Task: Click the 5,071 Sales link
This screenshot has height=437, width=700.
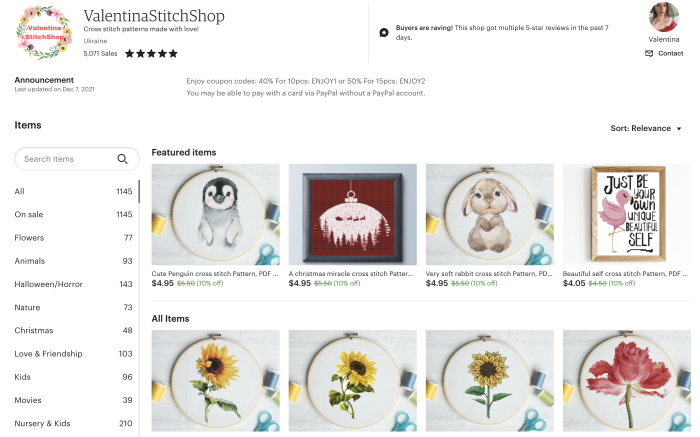Action: pos(100,54)
